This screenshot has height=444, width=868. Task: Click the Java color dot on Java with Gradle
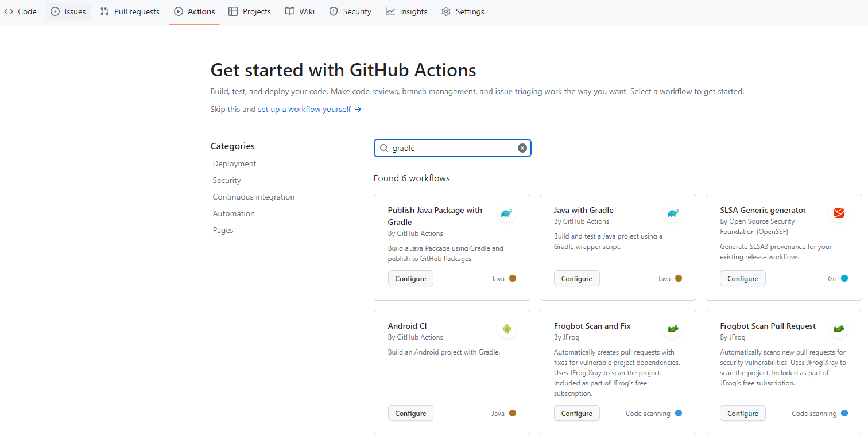click(x=679, y=278)
